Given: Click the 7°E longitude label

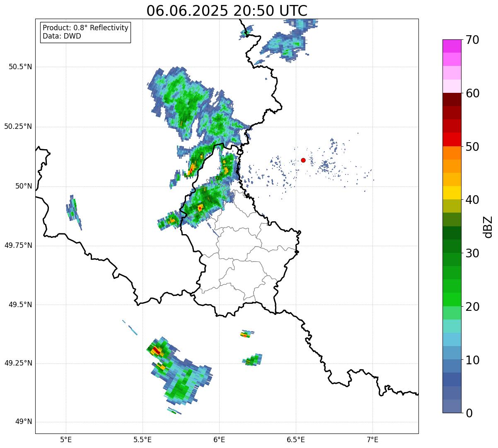Looking at the screenshot, I should (x=372, y=439).
